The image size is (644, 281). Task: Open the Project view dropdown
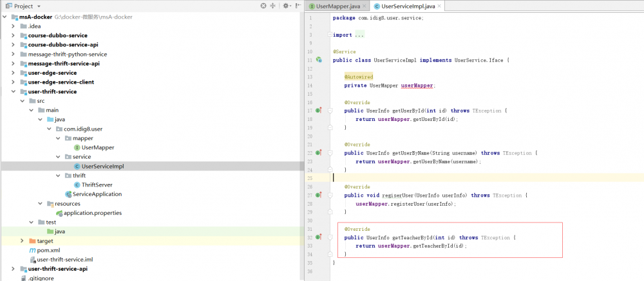37,6
